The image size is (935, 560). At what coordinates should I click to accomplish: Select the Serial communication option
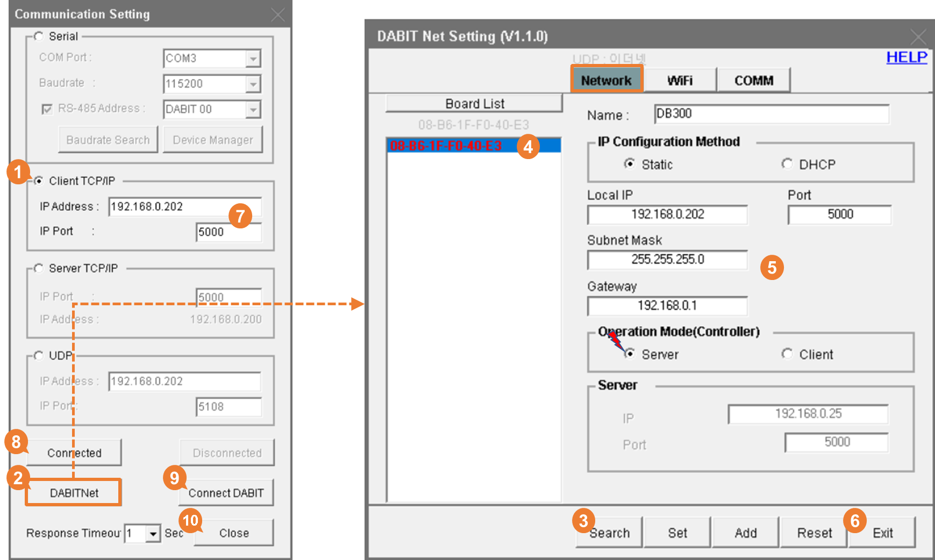pyautogui.click(x=38, y=36)
